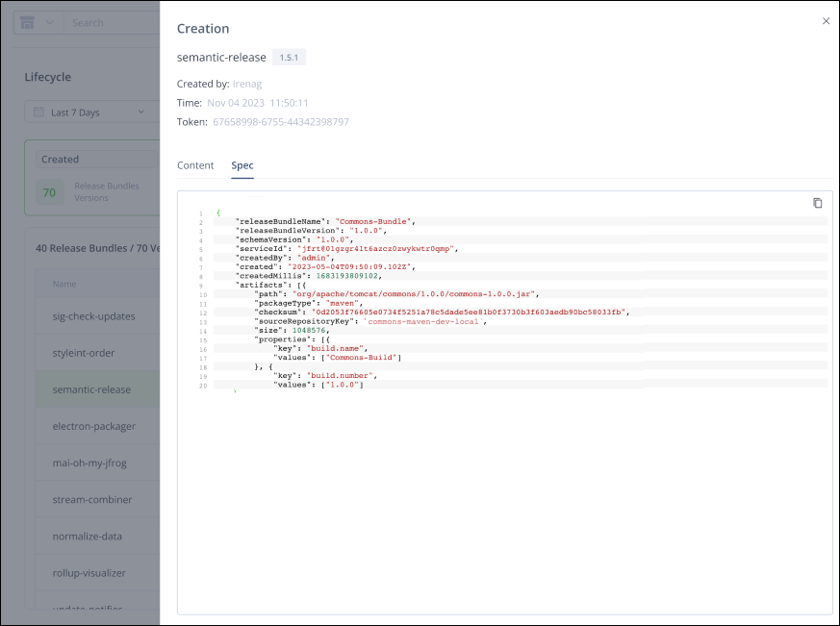
Task: Click the 1.5.1 version badge
Action: [x=288, y=57]
